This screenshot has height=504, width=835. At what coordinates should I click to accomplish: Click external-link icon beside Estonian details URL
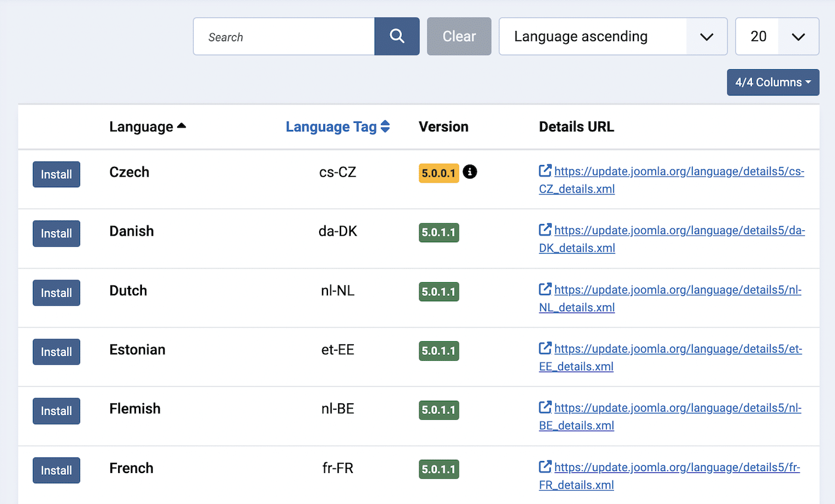(545, 348)
